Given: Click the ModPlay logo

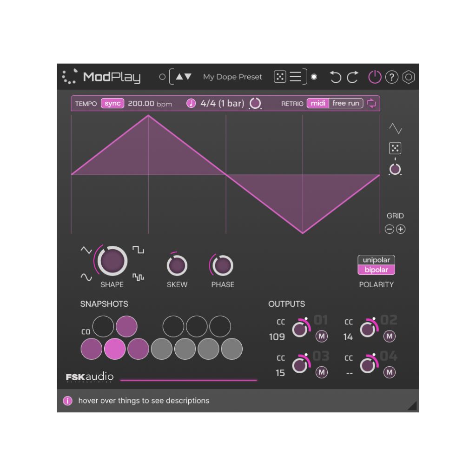Looking at the screenshot, I should pos(101,77).
